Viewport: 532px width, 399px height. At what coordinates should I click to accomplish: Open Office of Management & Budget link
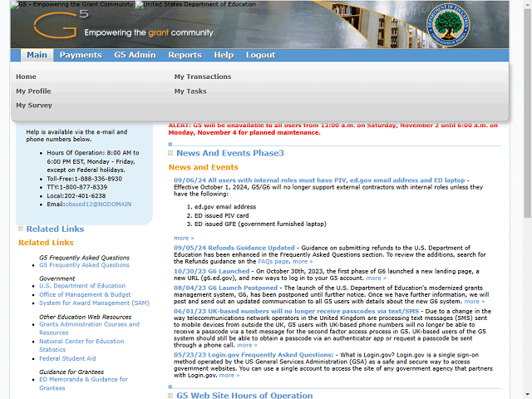pyautogui.click(x=85, y=294)
